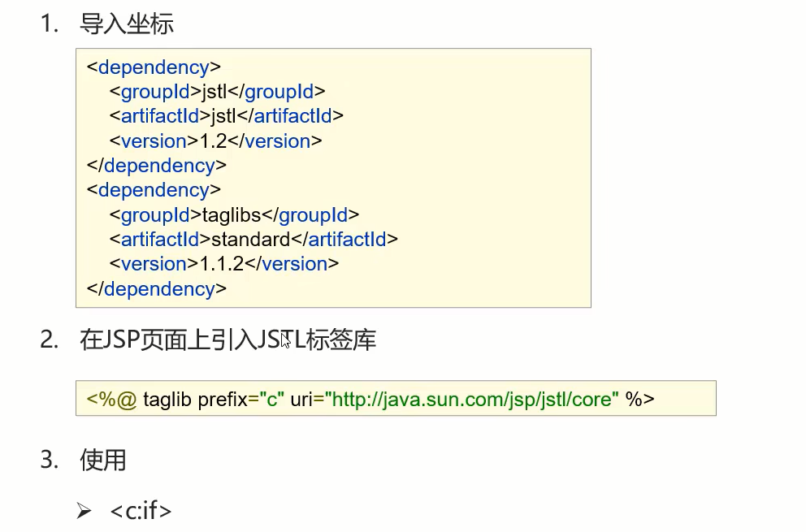Click the http://java.sun.com/jsp/jstl/core URI
Viewport: 806px width, 532px height.
(472, 400)
